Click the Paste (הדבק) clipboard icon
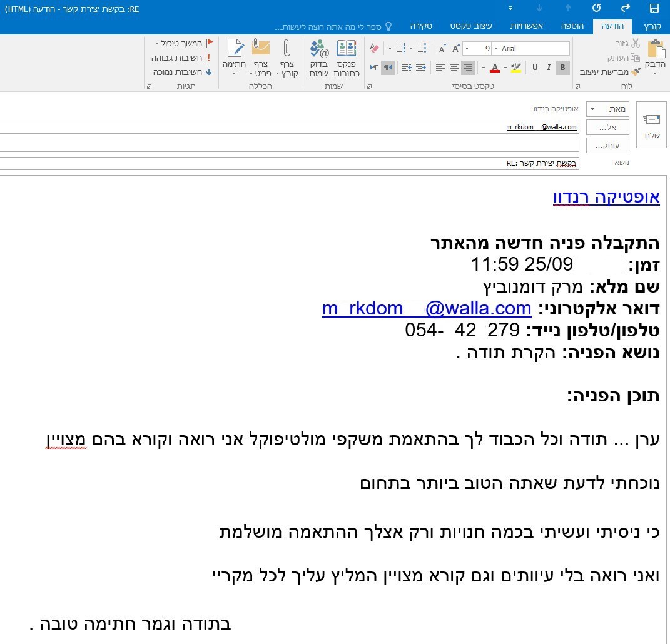670x644 pixels. 657,49
